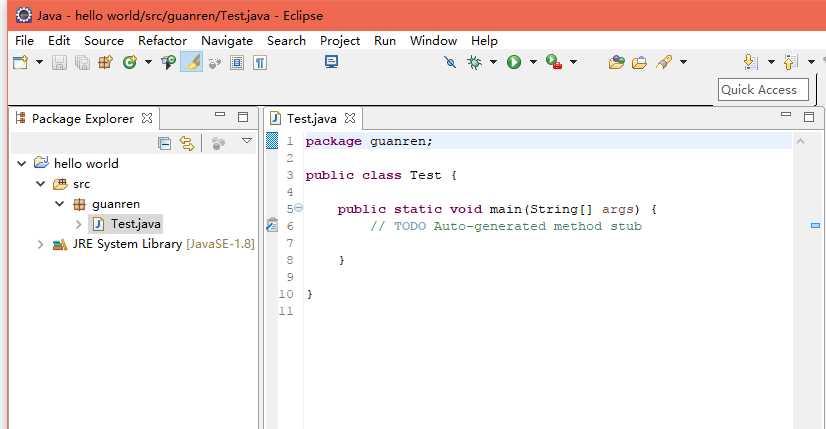Viewport: 826px width, 429px height.
Task: Select the Test.java editor tab
Action: [311, 119]
